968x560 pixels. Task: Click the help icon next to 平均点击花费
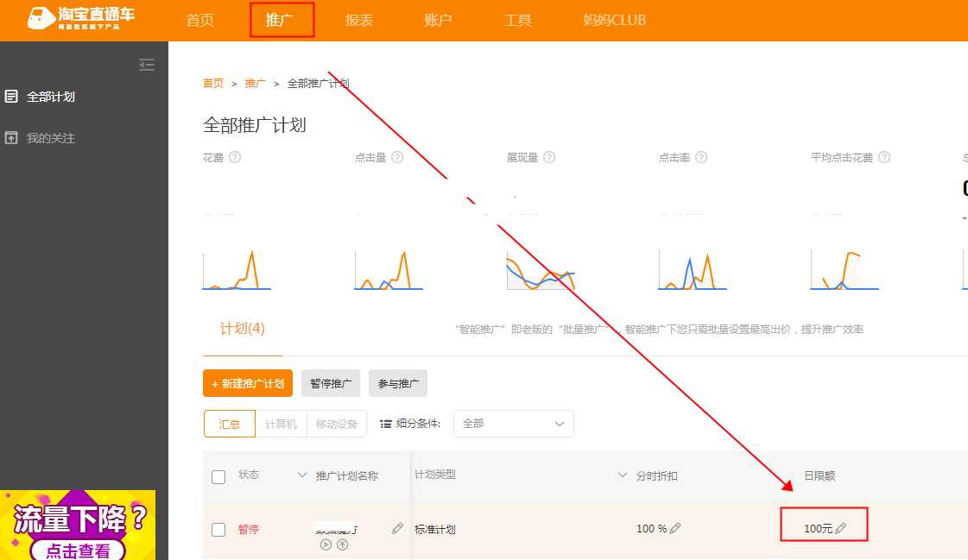(884, 158)
